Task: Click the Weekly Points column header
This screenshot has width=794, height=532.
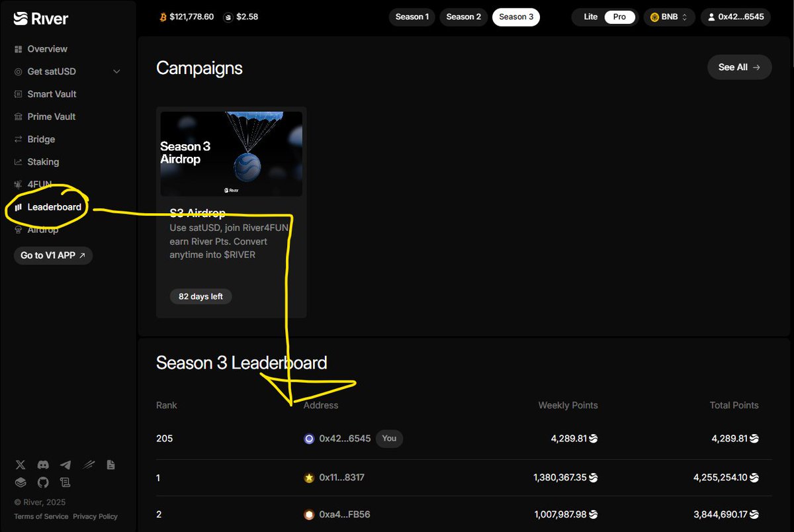Action: pyautogui.click(x=568, y=405)
